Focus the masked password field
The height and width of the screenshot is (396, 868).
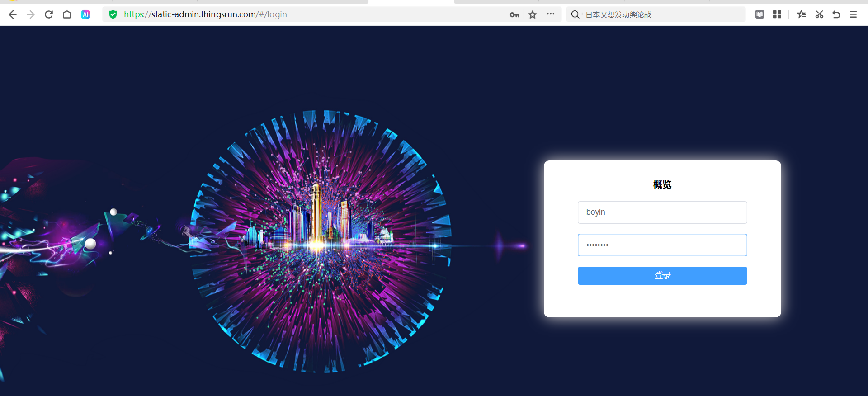[662, 245]
